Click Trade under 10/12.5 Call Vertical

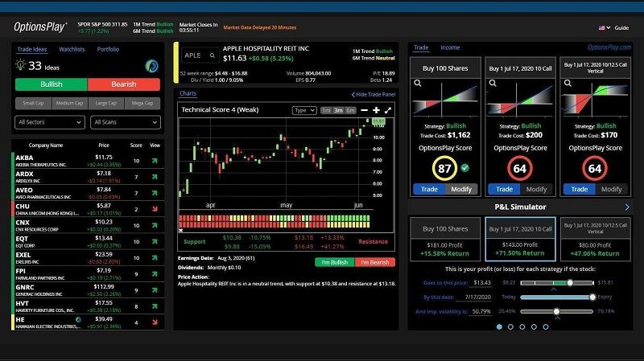580,189
